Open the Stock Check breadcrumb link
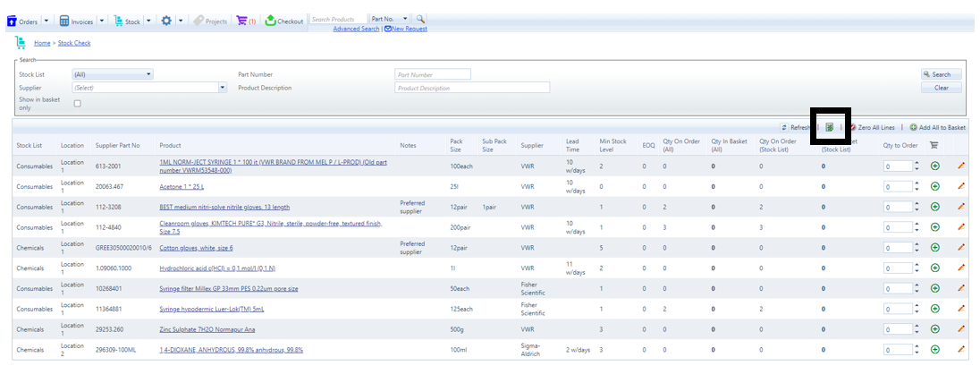 (x=74, y=43)
